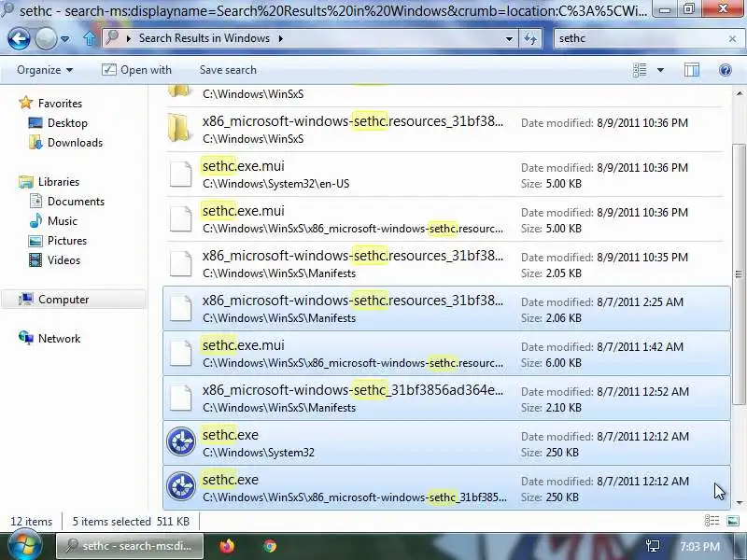Viewport: 747px width, 560px height.
Task: Open the address bar history dropdown
Action: click(509, 38)
